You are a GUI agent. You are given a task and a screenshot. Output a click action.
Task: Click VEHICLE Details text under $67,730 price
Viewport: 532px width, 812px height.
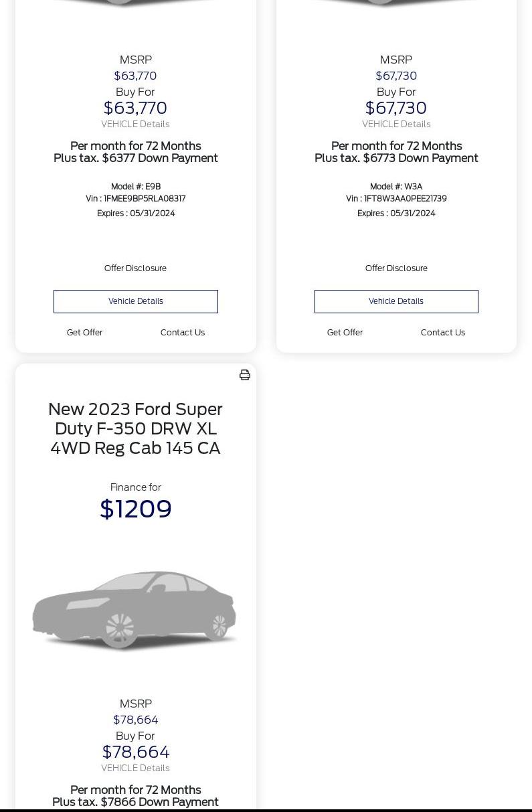[x=396, y=125]
